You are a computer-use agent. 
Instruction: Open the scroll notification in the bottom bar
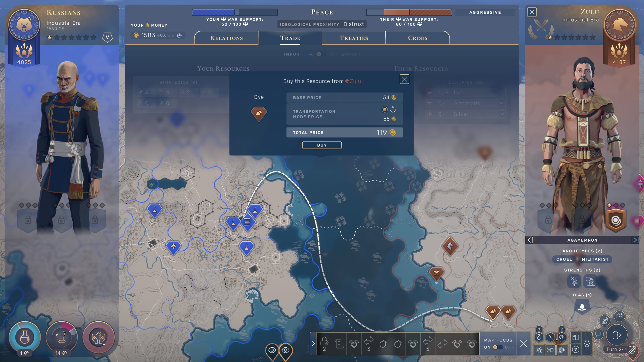click(339, 344)
